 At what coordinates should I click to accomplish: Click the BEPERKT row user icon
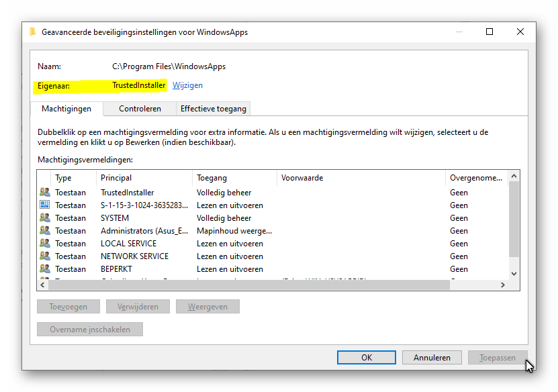click(45, 269)
